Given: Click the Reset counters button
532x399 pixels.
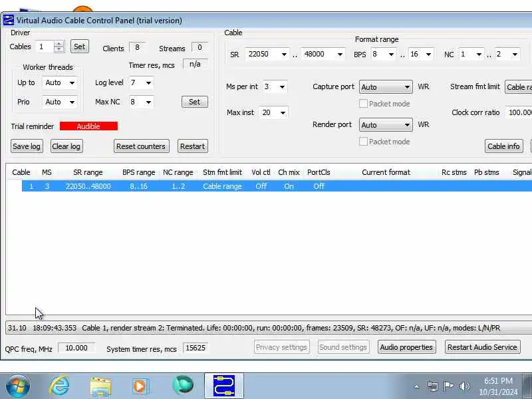Looking at the screenshot, I should coord(141,146).
